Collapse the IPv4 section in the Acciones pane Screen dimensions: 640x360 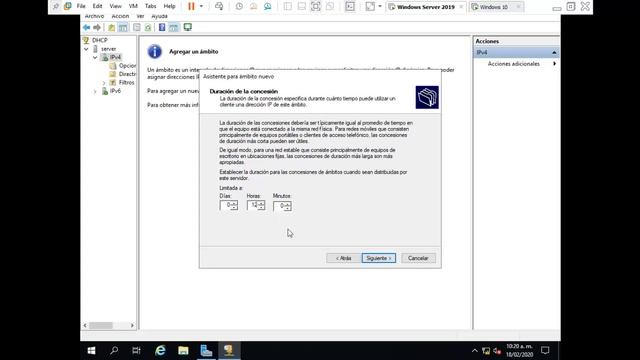[x=554, y=53]
